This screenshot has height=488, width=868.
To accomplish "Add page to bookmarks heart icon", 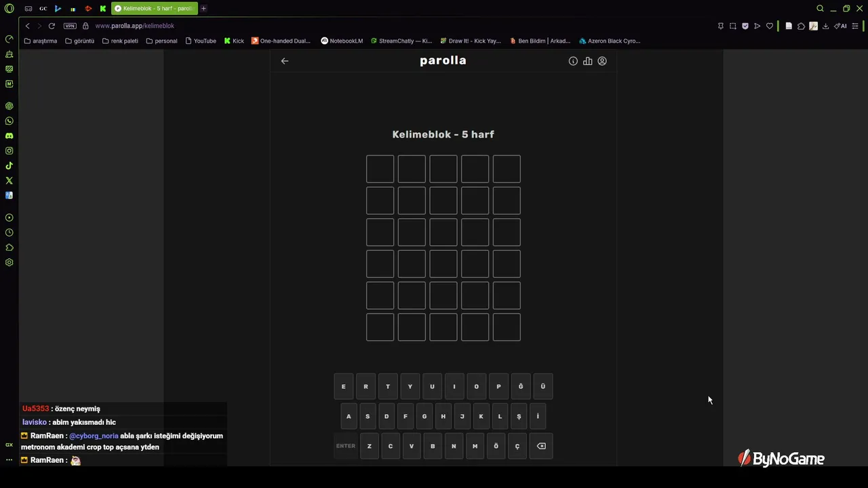I will (x=770, y=26).
